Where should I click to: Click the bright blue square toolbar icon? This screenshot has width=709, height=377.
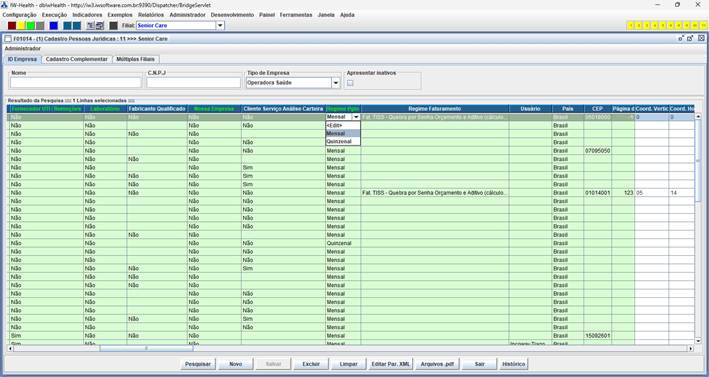coord(54,26)
